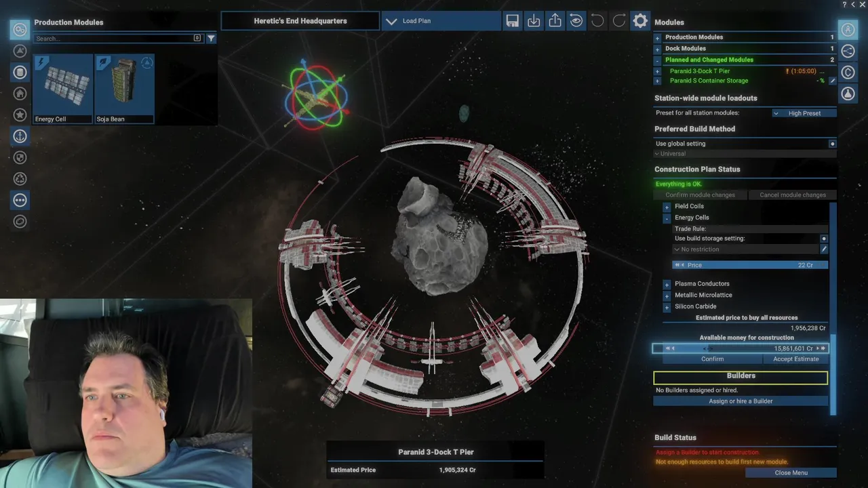Click the Builders section header
868x488 pixels.
tap(741, 378)
